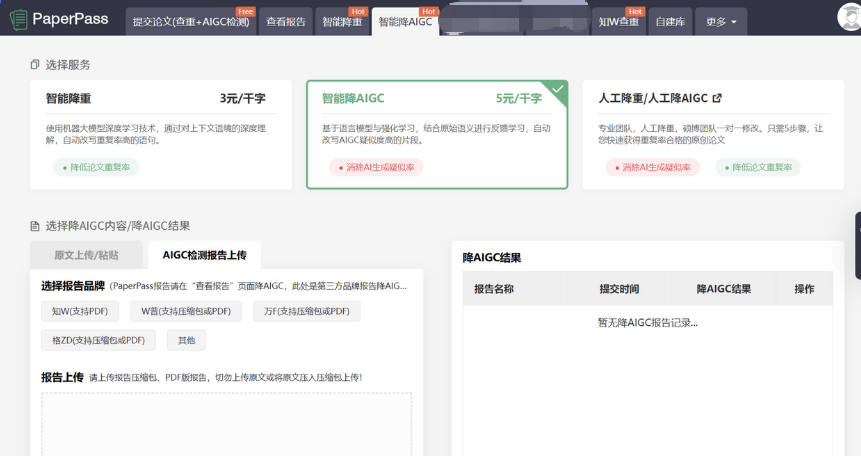
Task: Click green 降低论文重复率 tag on 智能降重 card
Action: [x=96, y=167]
